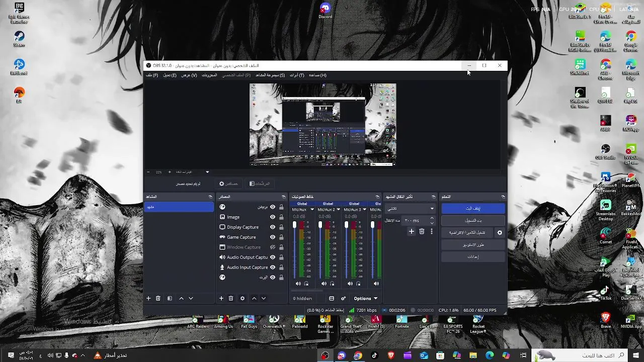The width and height of the screenshot is (644, 362).
Task: Open the عرض (V) menu
Action: [x=189, y=75]
